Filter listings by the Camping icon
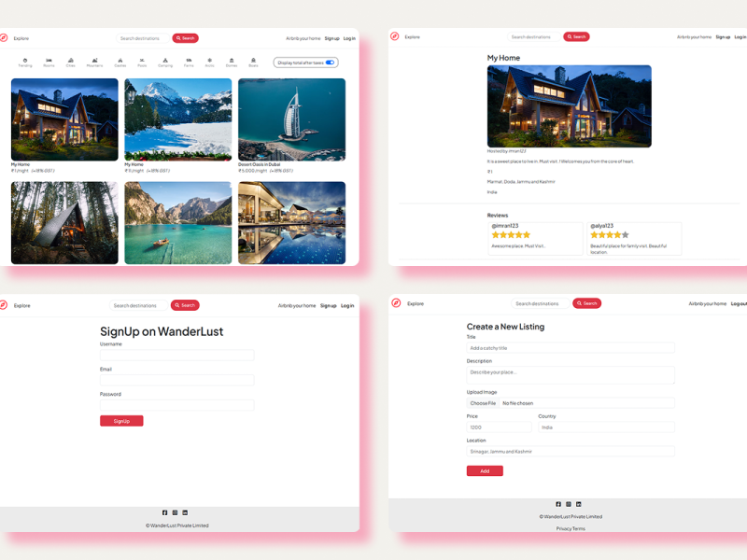Screen dimensions: 747x560 tap(165, 61)
